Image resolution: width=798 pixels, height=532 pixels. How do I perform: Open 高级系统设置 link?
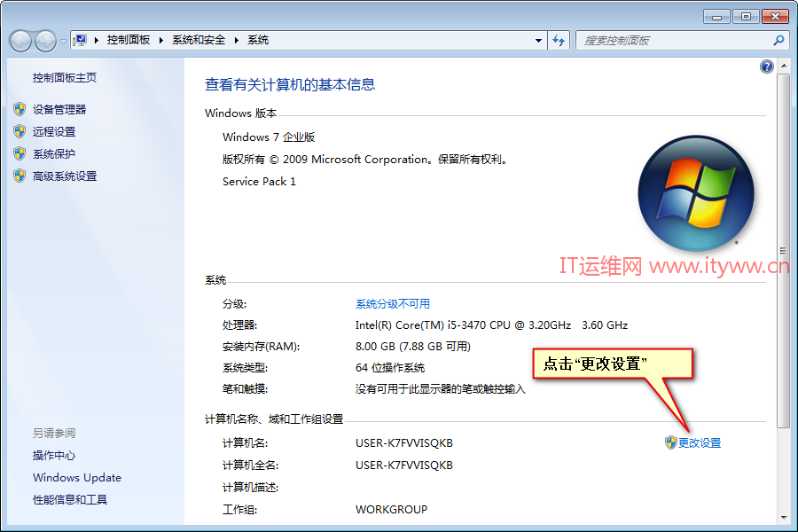[65, 176]
